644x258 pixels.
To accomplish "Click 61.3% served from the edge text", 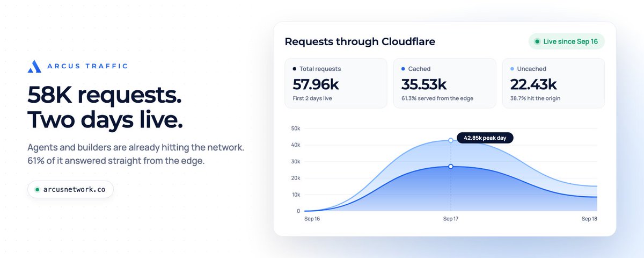I will click(x=437, y=98).
